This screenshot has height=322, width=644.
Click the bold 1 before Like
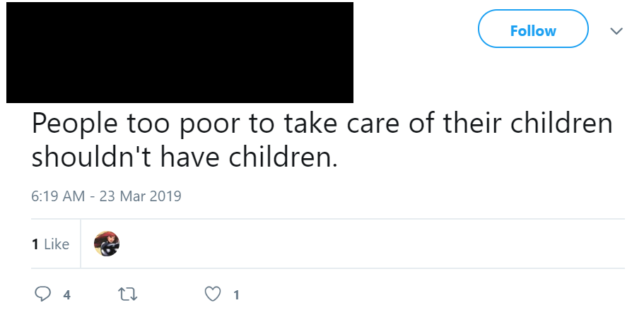tap(35, 244)
